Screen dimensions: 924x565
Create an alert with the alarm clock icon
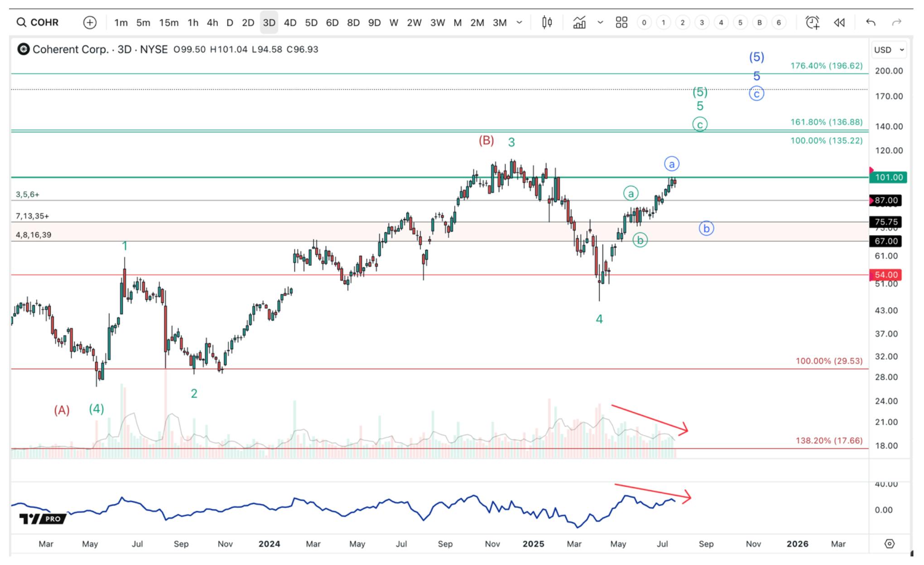[813, 22]
